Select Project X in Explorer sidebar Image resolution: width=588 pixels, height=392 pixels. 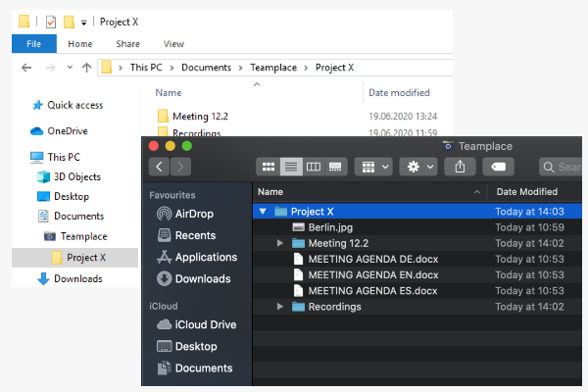[75, 258]
